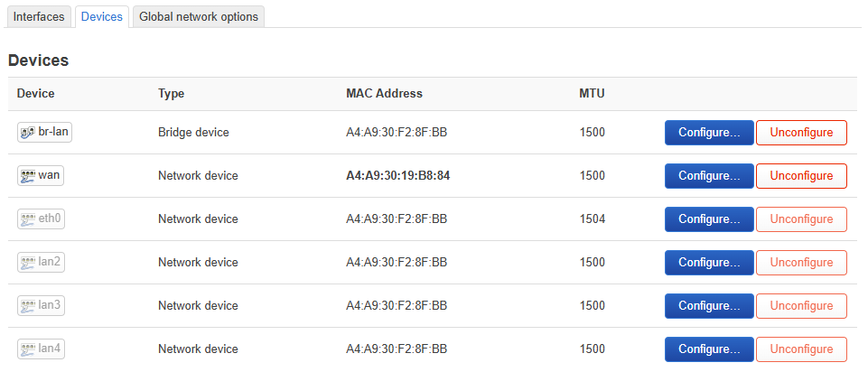This screenshot has height=372, width=868.
Task: Select the wan device badge icon
Action: (x=28, y=175)
